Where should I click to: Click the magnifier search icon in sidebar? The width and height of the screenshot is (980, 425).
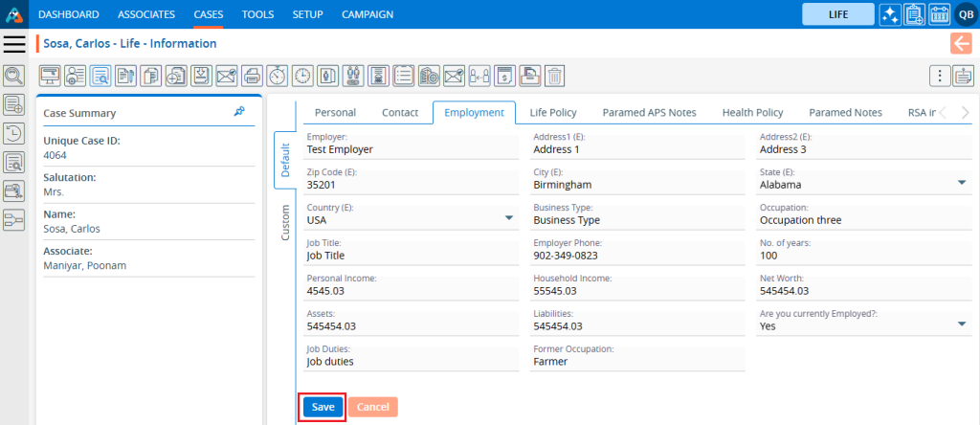tap(14, 76)
